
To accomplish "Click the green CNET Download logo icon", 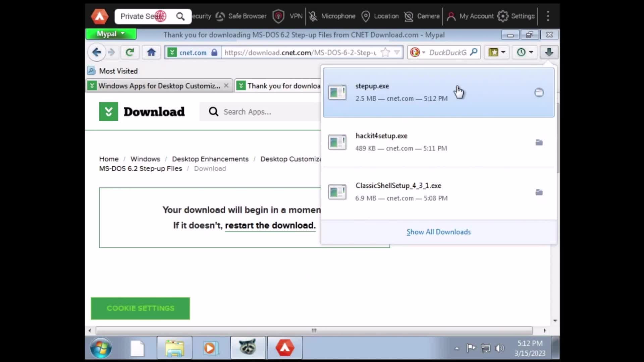I will [109, 112].
